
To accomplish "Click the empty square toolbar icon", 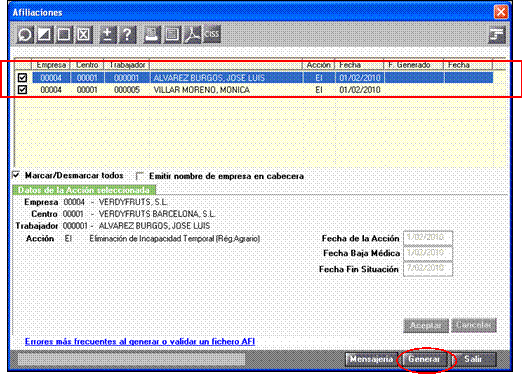I will click(64, 34).
